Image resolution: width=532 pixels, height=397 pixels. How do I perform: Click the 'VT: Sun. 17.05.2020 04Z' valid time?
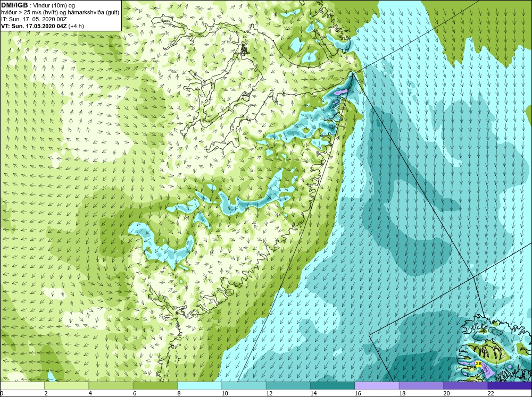(x=34, y=26)
